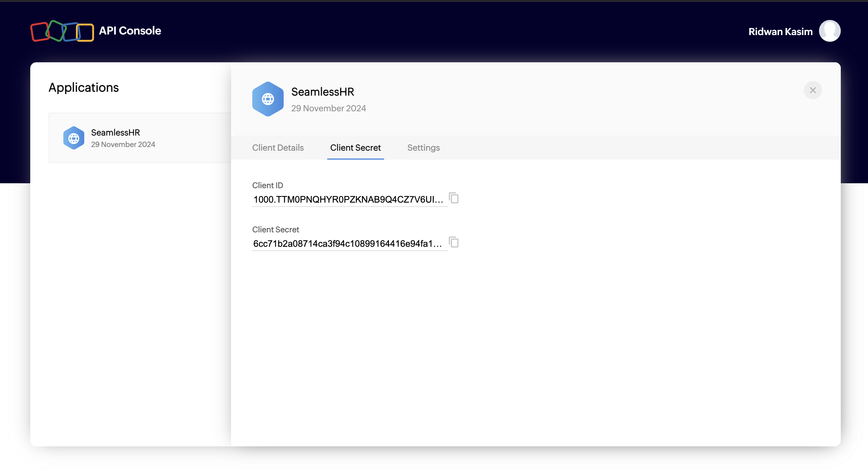Open the user avatar profile menu
Image resolution: width=868 pixels, height=476 pixels.
829,31
